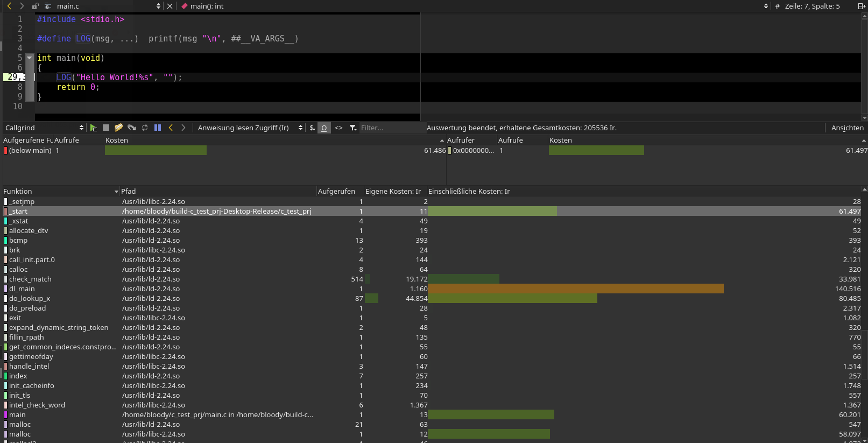Click the Zeile: 7, Spalte: 5 indicator
This screenshot has height=443, width=868.
812,6
